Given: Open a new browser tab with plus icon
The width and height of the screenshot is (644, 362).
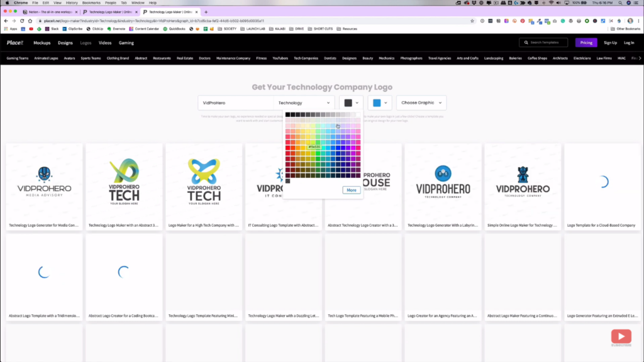Looking at the screenshot, I should tap(206, 12).
